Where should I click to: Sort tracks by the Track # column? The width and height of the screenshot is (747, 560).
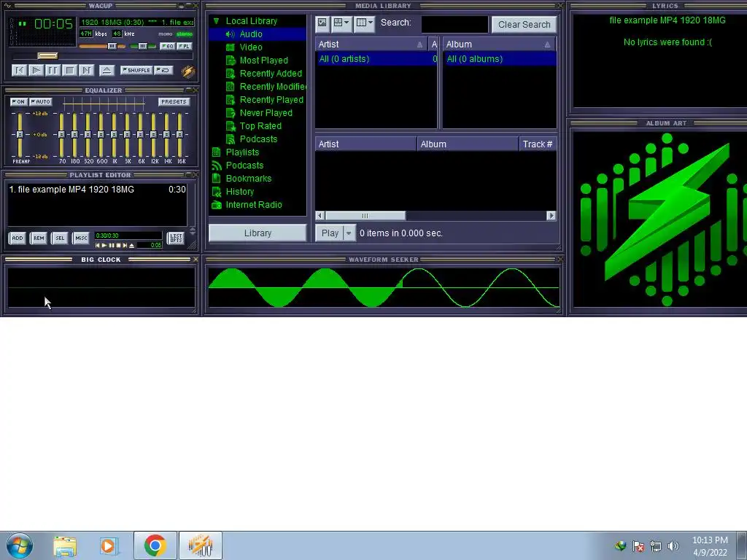(538, 144)
